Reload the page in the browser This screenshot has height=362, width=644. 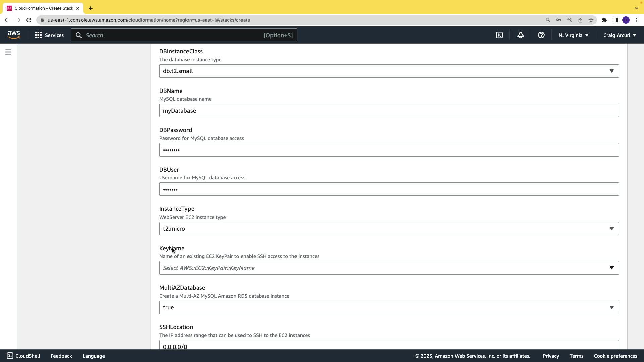pos(29,20)
